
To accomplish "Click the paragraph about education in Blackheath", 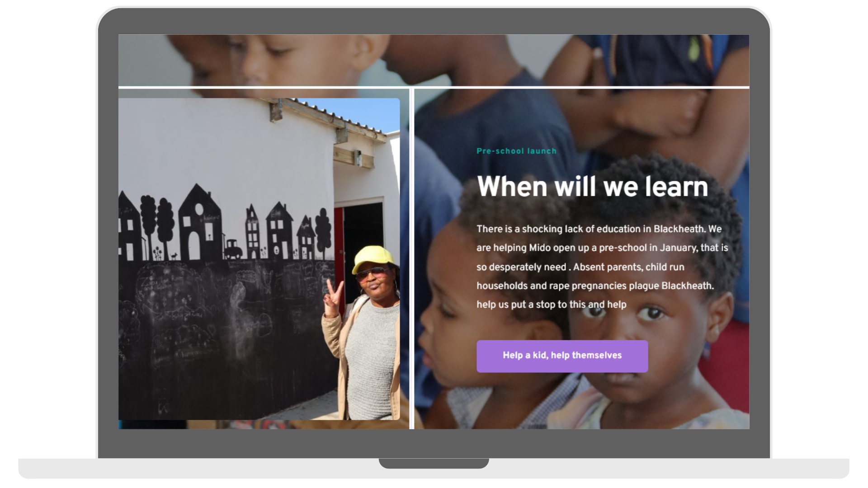I will 602,267.
